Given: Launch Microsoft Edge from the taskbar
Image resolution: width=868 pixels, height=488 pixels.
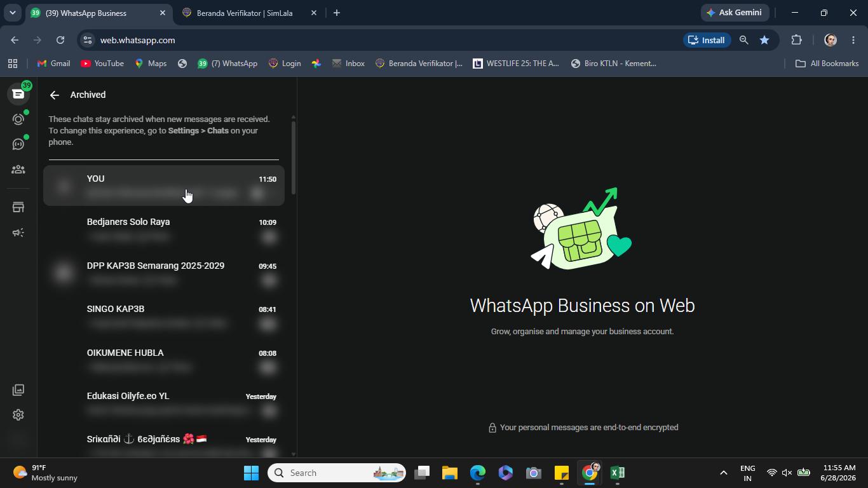Looking at the screenshot, I should point(478,473).
